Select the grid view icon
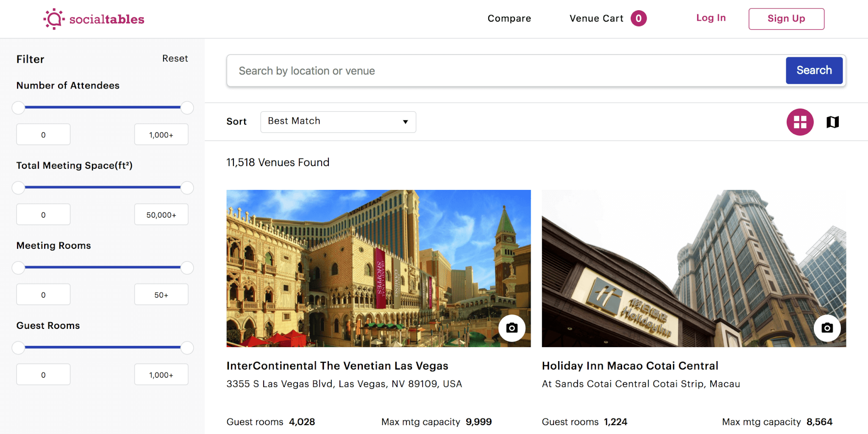 (x=800, y=122)
